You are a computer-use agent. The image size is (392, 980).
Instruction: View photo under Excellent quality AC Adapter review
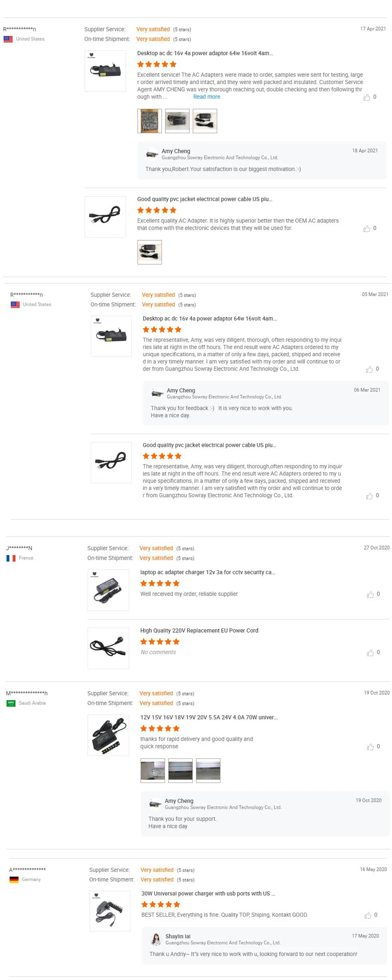tap(149, 252)
